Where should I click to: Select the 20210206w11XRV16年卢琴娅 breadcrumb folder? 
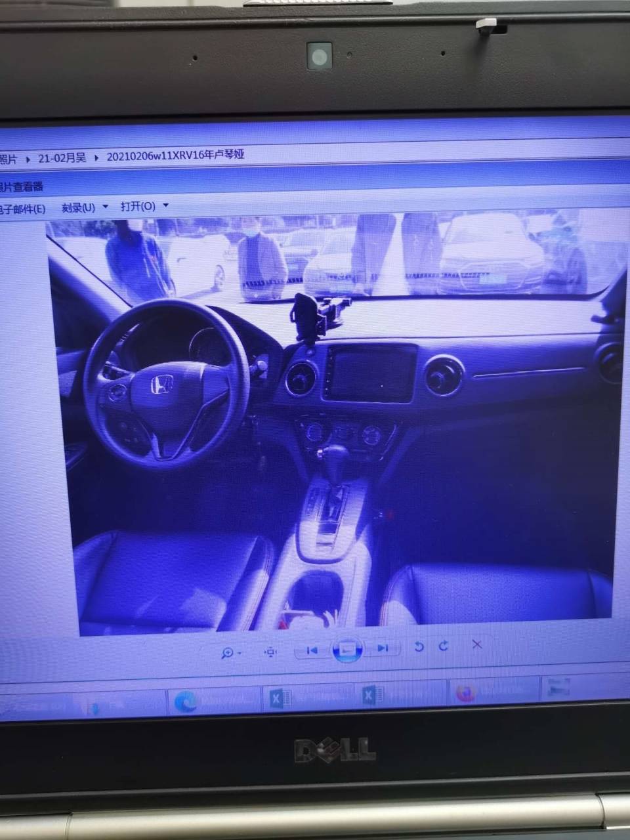tap(175, 156)
